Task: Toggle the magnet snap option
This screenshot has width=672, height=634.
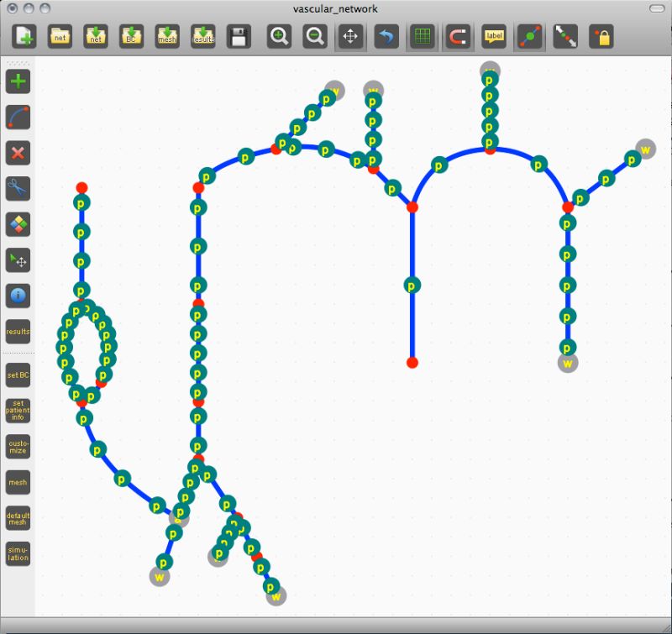Action: coord(458,36)
